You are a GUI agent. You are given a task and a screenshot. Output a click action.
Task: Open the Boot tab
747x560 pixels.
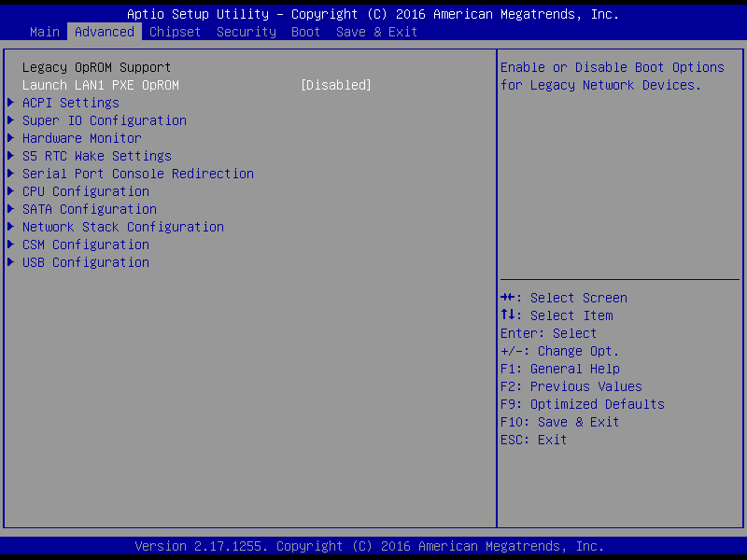[306, 32]
